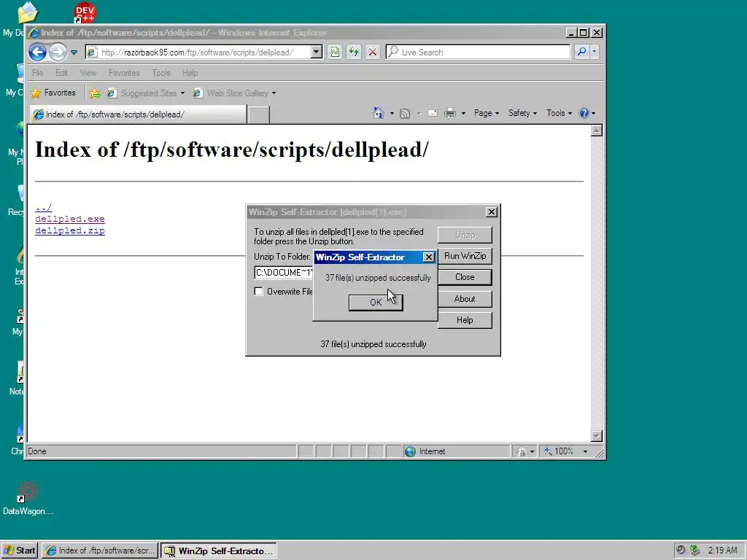
Task: Click the page scrollbar down arrow
Action: [597, 436]
